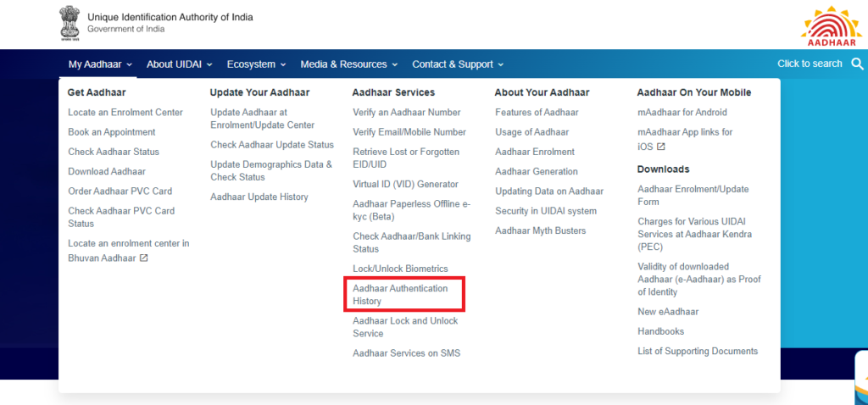868x405 pixels.
Task: Click the Get Aadhaar heading
Action: pyautogui.click(x=97, y=92)
